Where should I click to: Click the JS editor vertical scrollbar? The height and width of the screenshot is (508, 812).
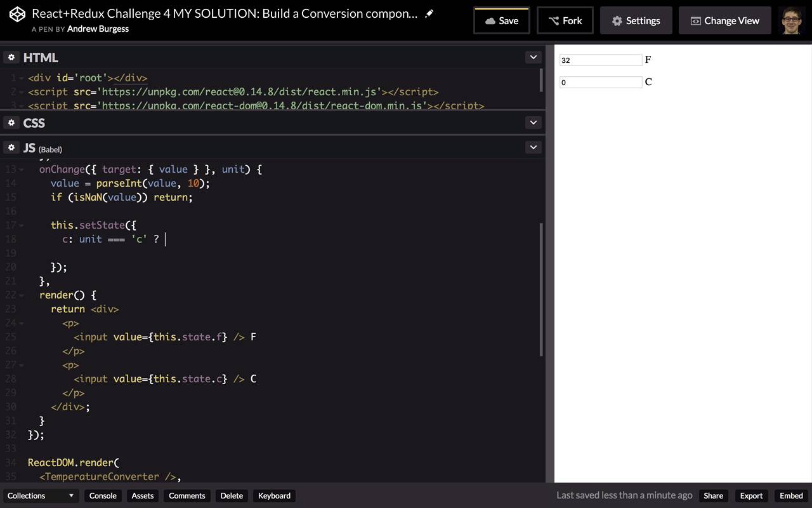coord(541,289)
